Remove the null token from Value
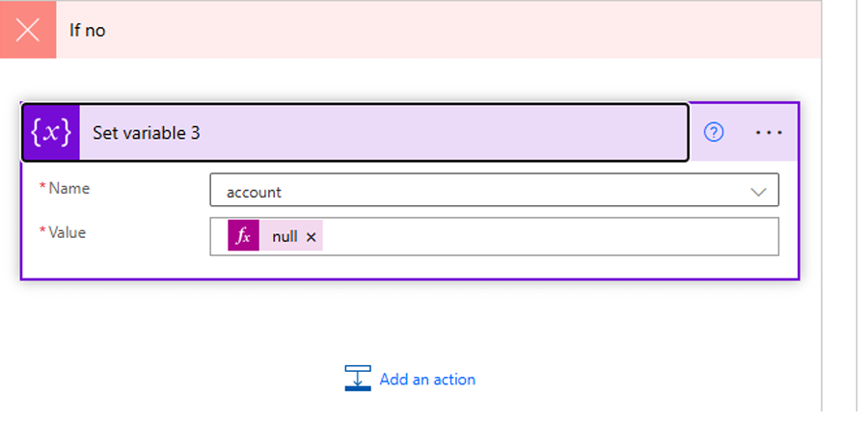The height and width of the screenshot is (423, 868). [x=311, y=237]
